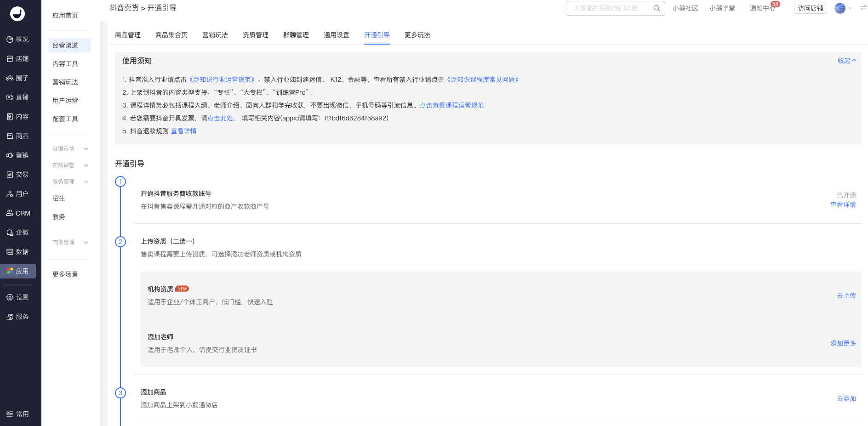
Task: Click 点击此处 invoice link
Action: [220, 118]
